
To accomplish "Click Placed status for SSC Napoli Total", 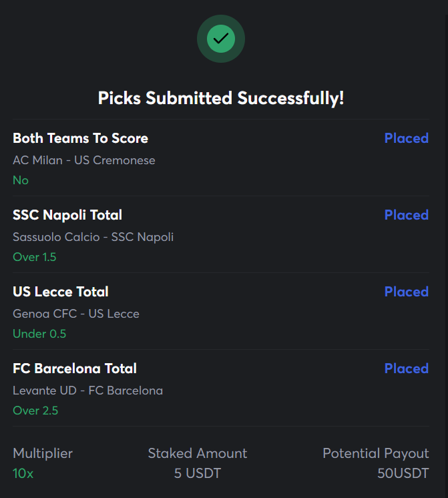I will (407, 215).
